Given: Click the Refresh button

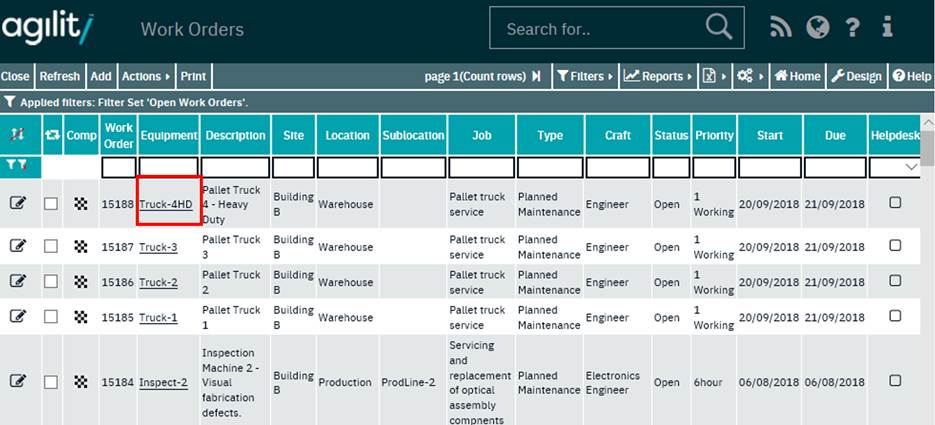Looking at the screenshot, I should pos(60,76).
